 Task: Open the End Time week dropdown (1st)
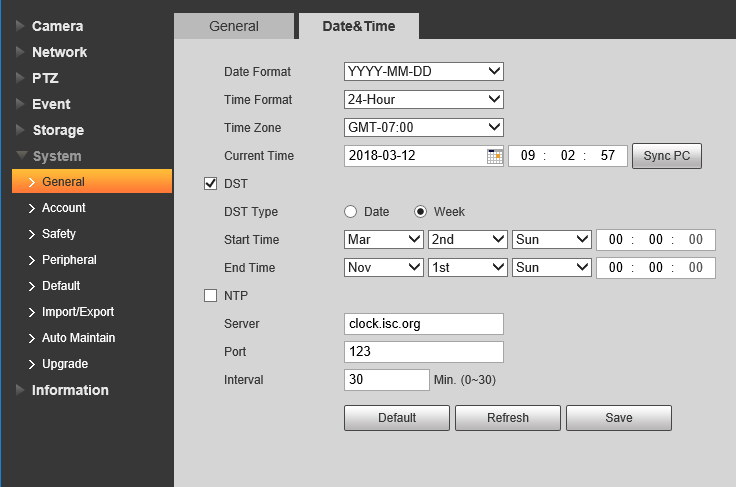468,267
